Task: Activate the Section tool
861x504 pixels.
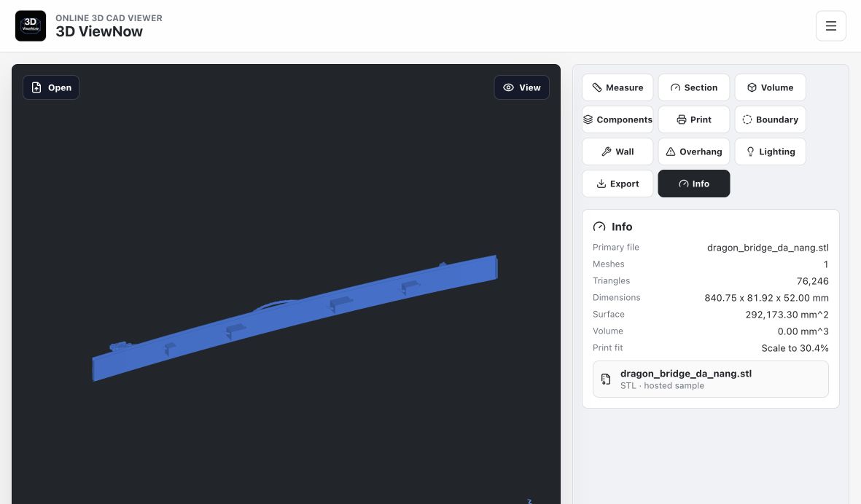Action: pos(694,87)
